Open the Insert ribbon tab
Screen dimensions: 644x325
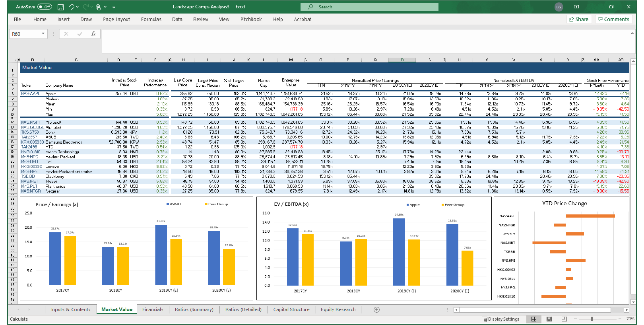[63, 19]
